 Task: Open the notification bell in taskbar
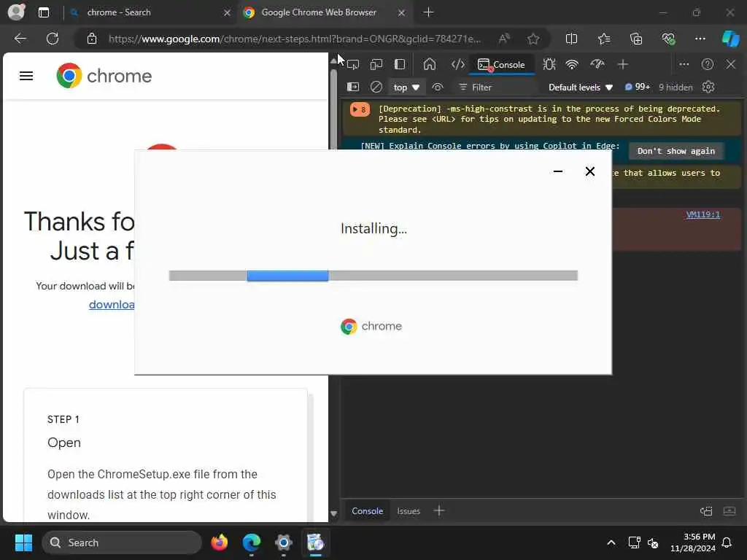[727, 542]
